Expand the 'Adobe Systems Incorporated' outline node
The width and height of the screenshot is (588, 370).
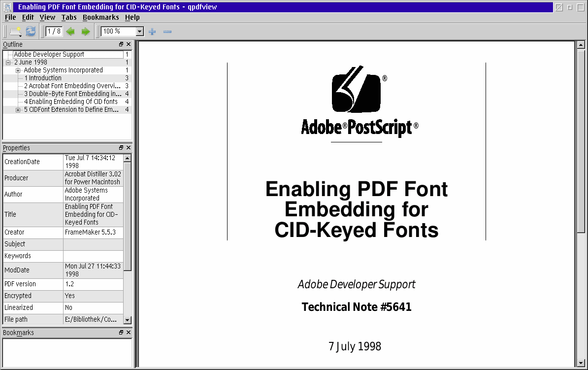pyautogui.click(x=18, y=70)
